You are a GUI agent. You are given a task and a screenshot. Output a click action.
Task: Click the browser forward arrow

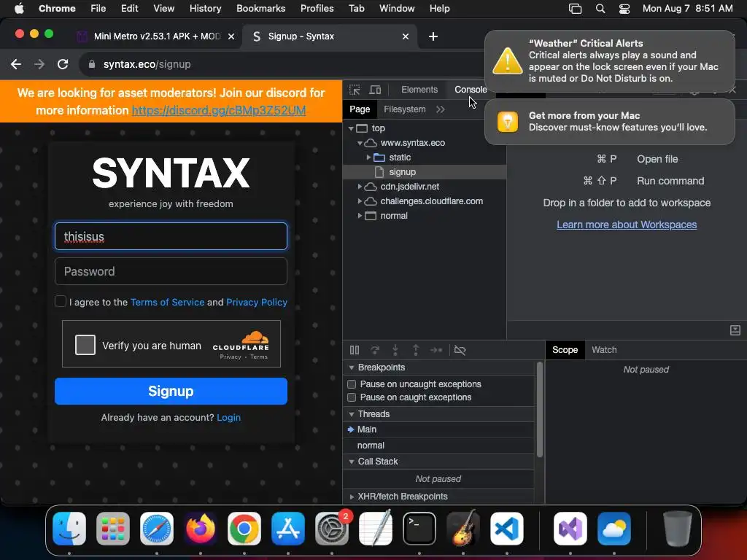(x=39, y=64)
